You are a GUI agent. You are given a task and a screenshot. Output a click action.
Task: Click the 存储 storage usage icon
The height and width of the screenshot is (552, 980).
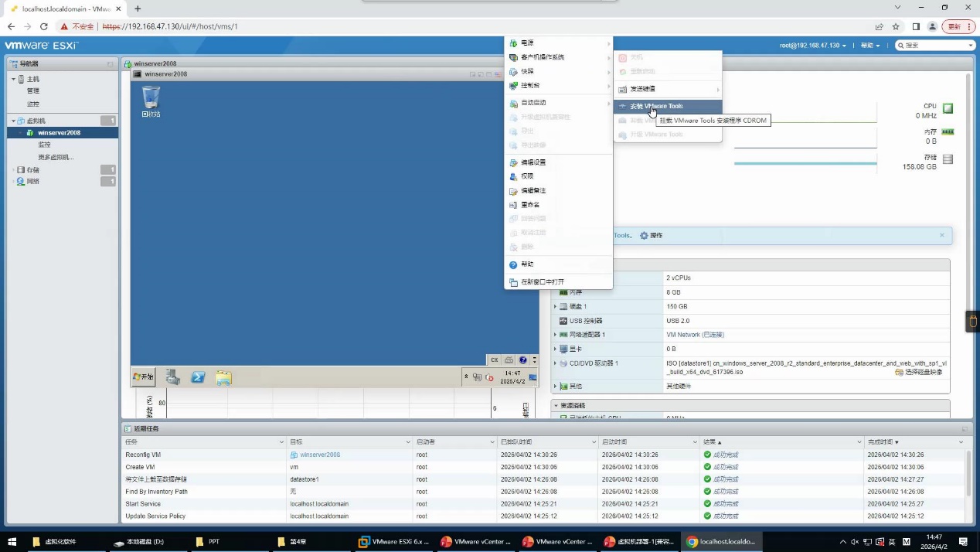point(948,159)
